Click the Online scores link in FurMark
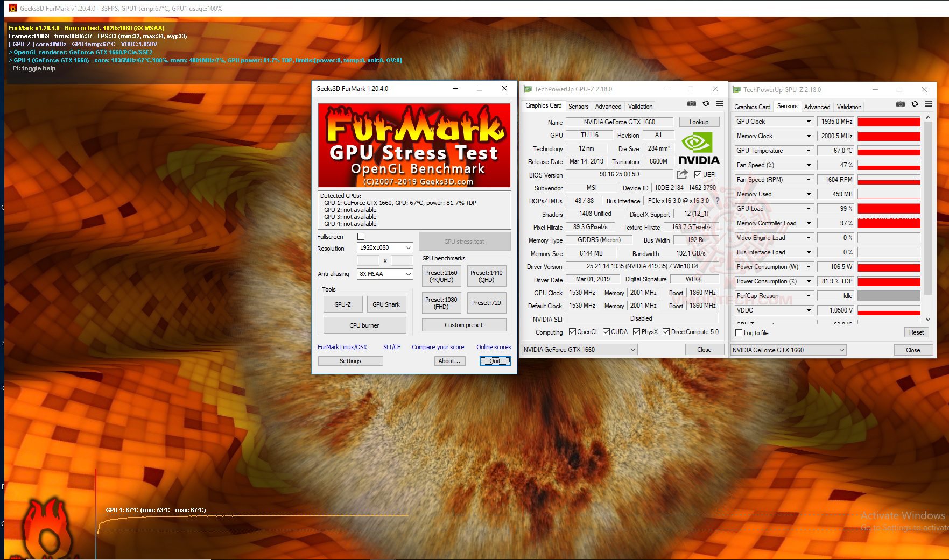949x560 pixels. click(x=493, y=347)
